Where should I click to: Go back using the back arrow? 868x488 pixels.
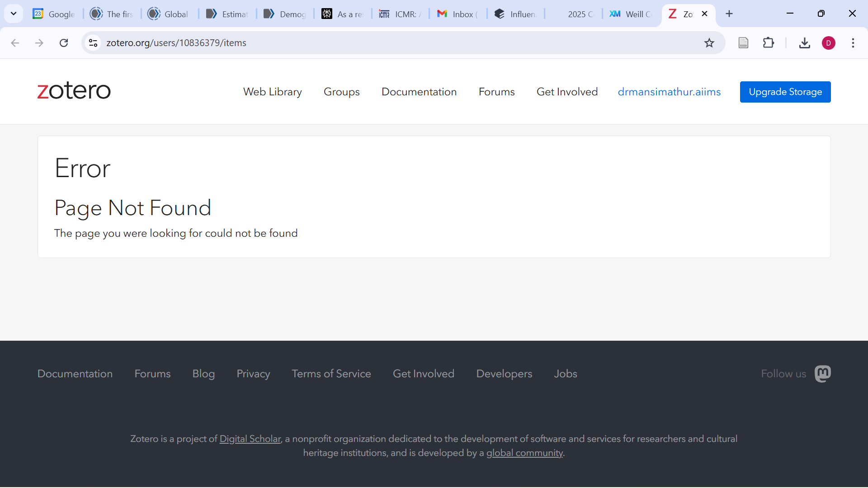15,43
